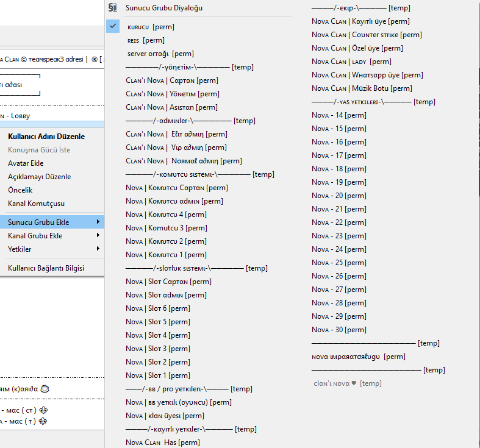
Task: Select Nova | Komutcu admin [perm]
Action: coord(174,201)
